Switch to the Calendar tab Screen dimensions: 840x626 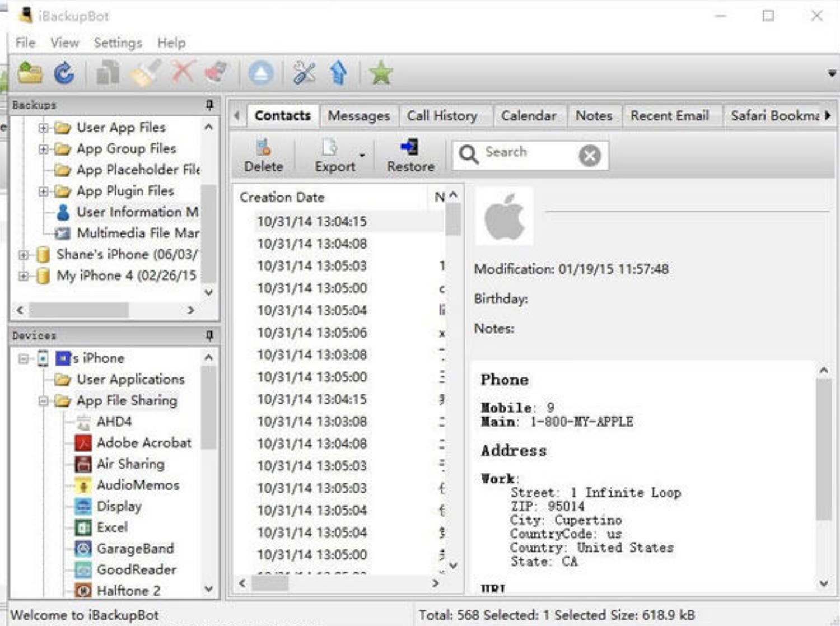pos(529,116)
